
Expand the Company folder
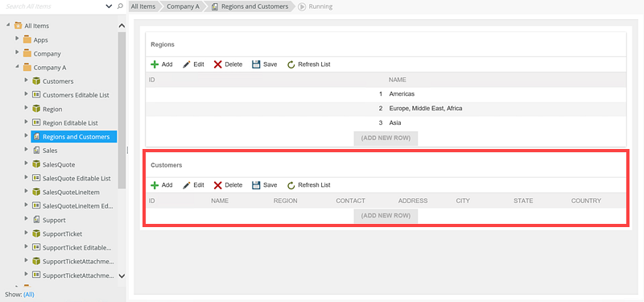click(x=17, y=52)
